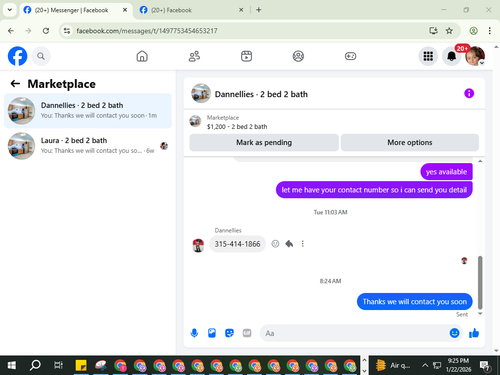Click the Facebook logo
Viewport: 500px width, 375px height.
pyautogui.click(x=17, y=56)
